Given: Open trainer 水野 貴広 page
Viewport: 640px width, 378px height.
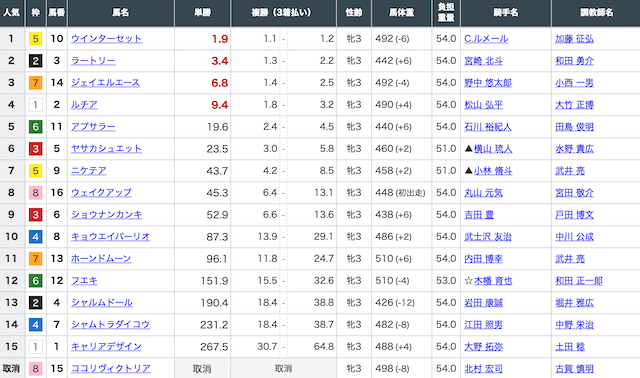Looking at the screenshot, I should pyautogui.click(x=574, y=149).
